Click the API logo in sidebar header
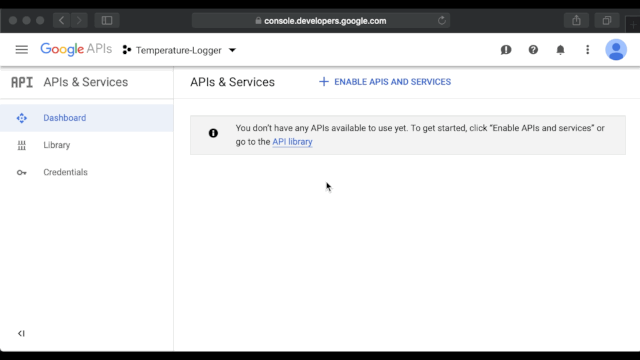Image resolution: width=640 pixels, height=360 pixels. click(x=22, y=82)
